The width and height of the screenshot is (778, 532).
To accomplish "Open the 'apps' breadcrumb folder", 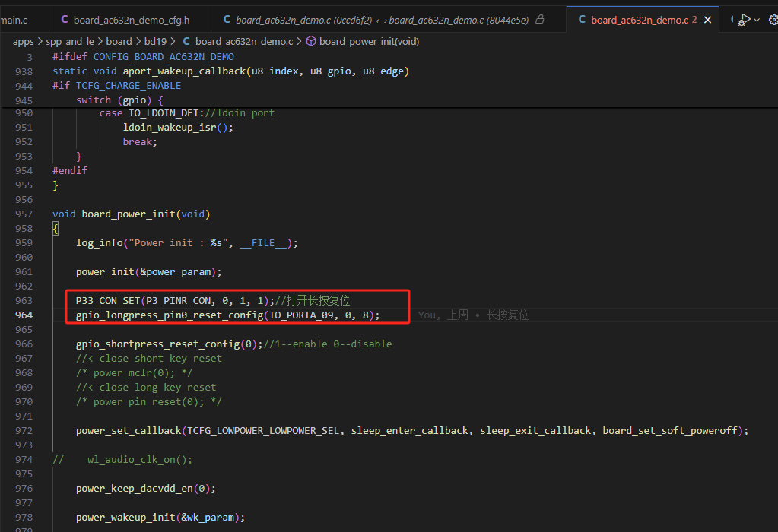I will click(24, 41).
